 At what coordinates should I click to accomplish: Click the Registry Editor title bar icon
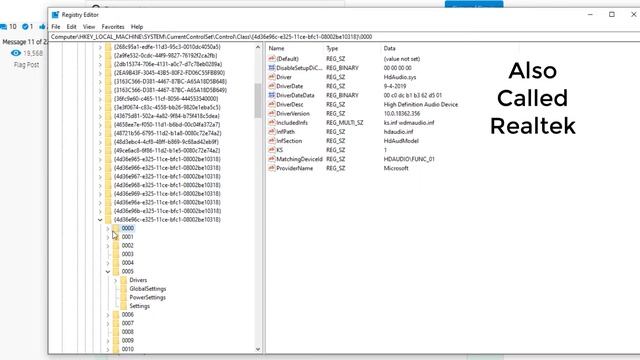55,15
